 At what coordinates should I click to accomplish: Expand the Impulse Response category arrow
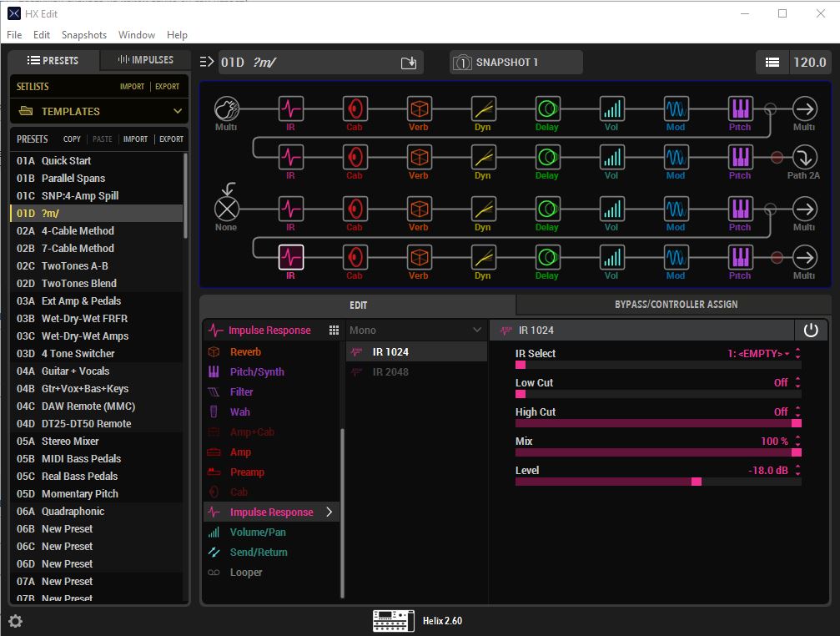(329, 512)
